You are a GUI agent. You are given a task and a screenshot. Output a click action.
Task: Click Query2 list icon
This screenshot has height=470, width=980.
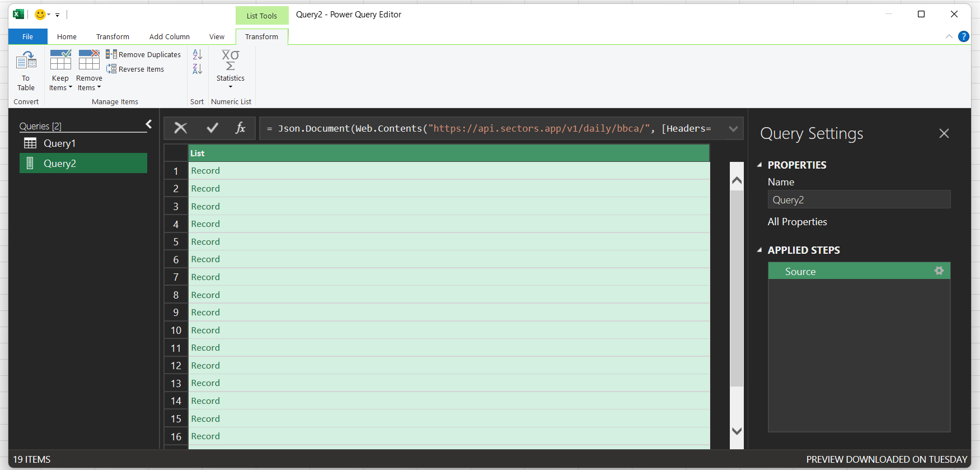(30, 163)
